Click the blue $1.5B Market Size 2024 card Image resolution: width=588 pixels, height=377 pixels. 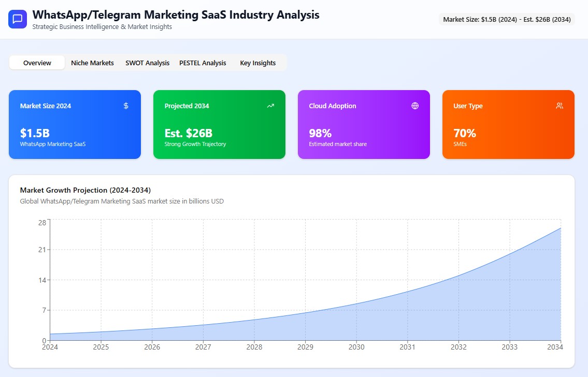[75, 124]
